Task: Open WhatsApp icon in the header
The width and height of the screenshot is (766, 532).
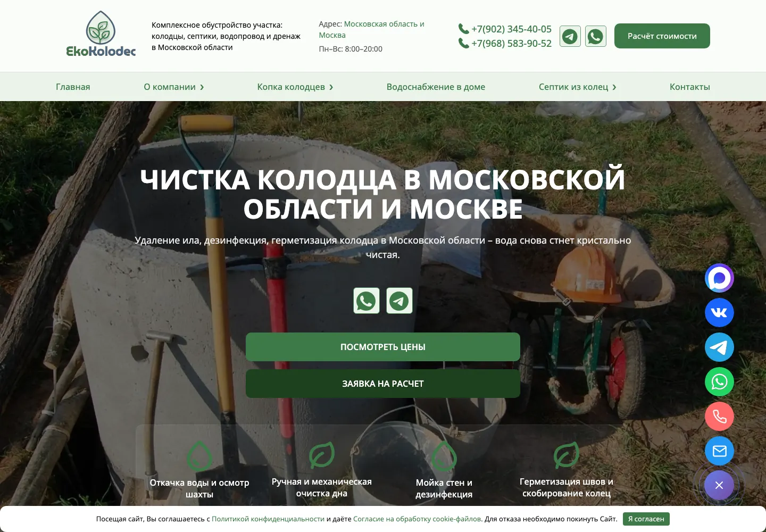Action: (x=596, y=36)
